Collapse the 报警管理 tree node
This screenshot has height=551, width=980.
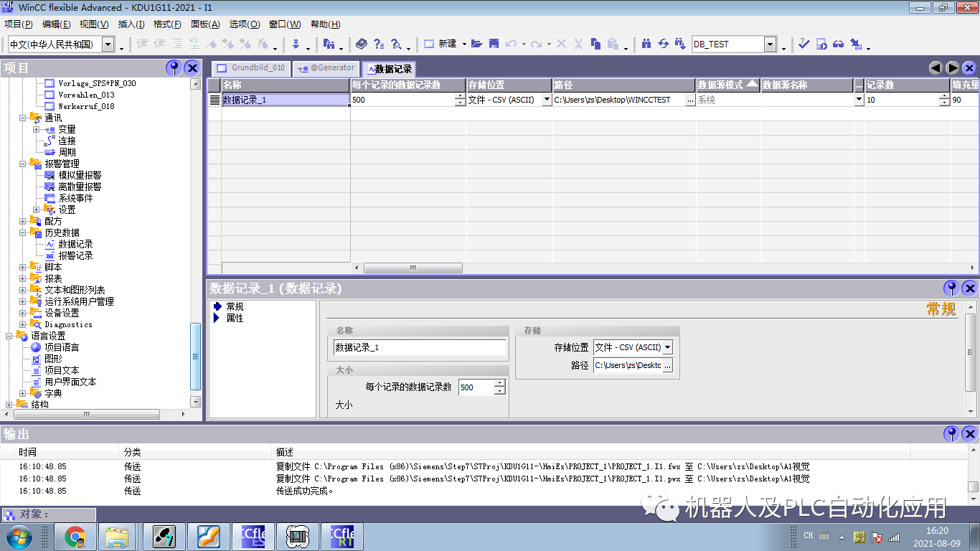[22, 163]
